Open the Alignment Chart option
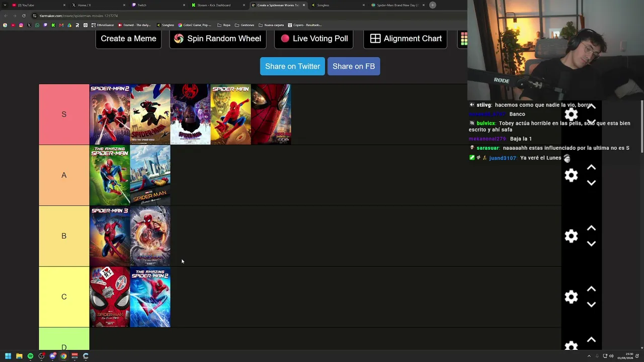644x362 pixels. coord(406,39)
